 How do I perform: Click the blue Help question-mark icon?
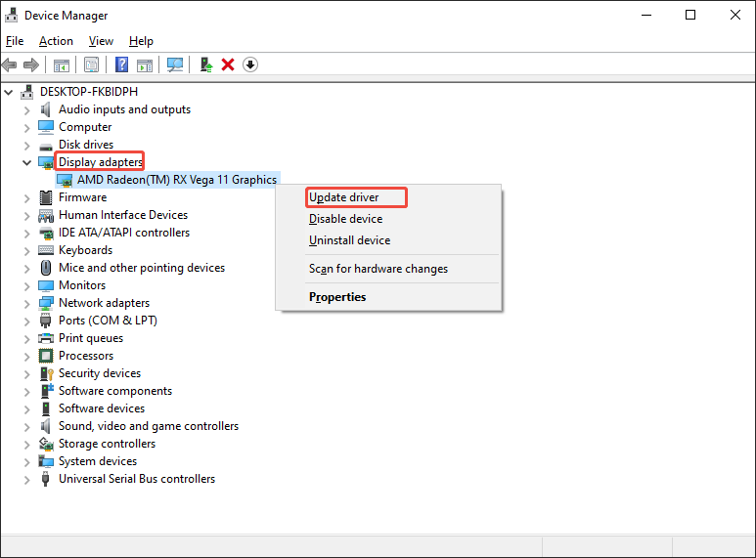tap(121, 64)
